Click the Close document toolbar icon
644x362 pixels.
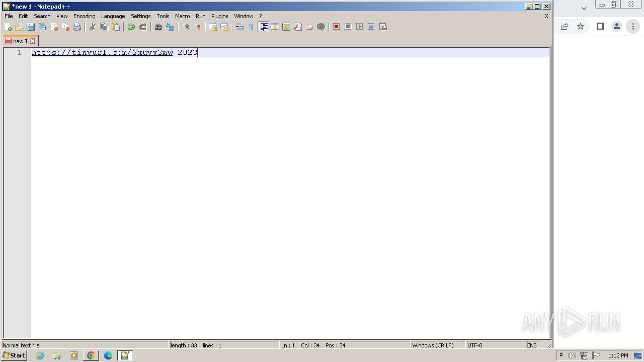(54, 27)
